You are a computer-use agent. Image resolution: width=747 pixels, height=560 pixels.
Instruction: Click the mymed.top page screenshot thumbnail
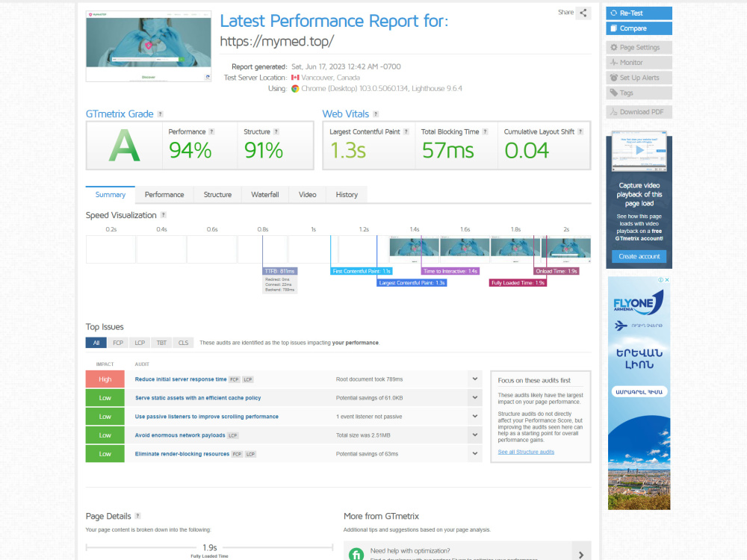click(x=149, y=46)
